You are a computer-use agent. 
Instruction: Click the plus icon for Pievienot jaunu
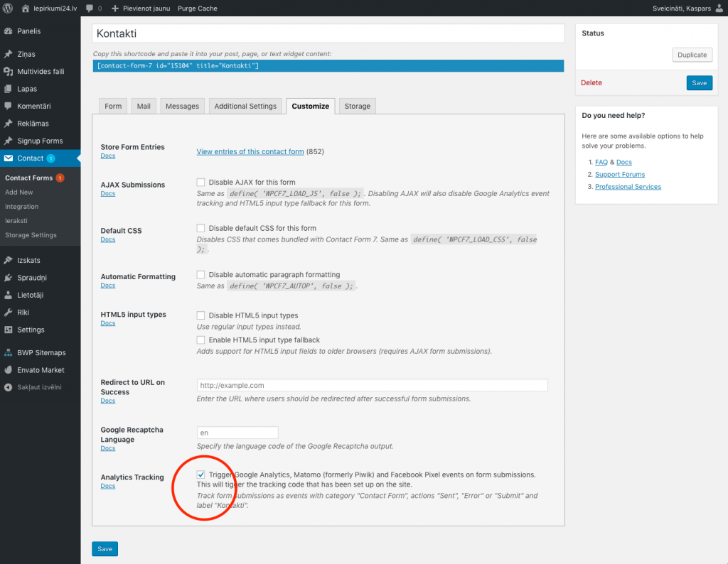115,9
